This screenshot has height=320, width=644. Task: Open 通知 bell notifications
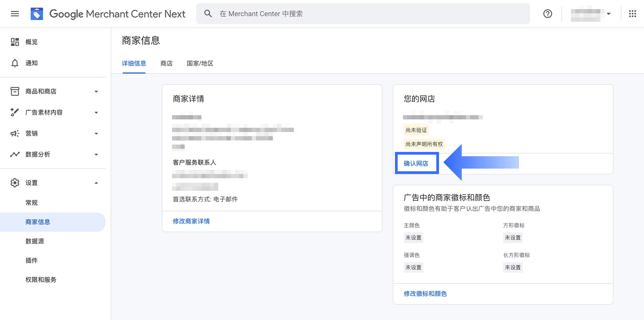pos(15,63)
